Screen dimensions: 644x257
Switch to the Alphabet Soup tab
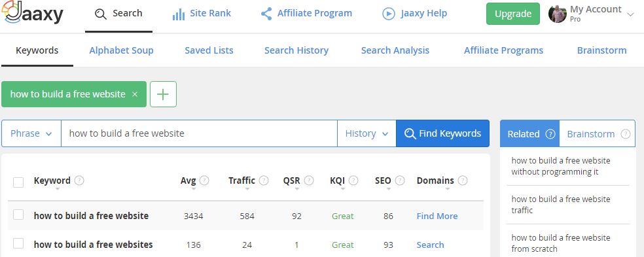click(x=121, y=50)
